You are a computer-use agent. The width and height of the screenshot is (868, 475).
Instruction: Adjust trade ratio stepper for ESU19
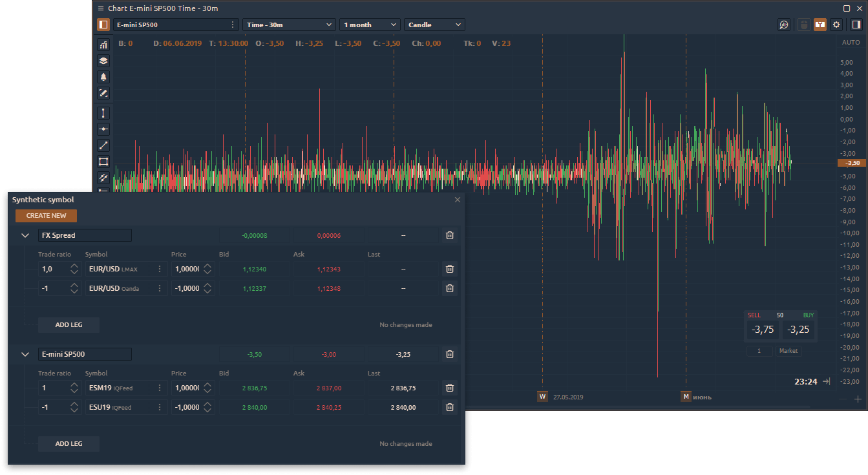[x=74, y=407]
